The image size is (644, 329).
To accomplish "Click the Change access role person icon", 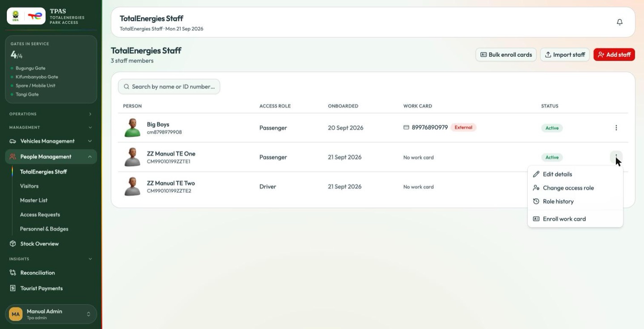I will coord(536,188).
